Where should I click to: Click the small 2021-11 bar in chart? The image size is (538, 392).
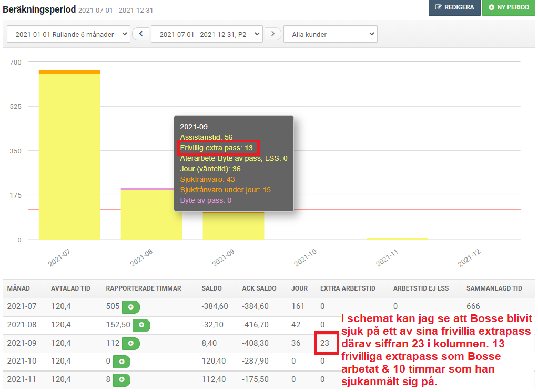pyautogui.click(x=397, y=239)
